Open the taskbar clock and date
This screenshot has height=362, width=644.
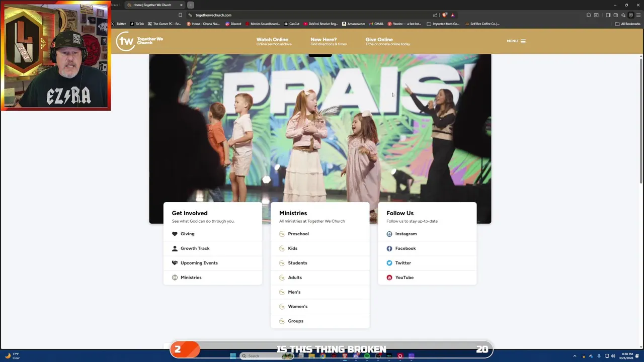pyautogui.click(x=626, y=356)
